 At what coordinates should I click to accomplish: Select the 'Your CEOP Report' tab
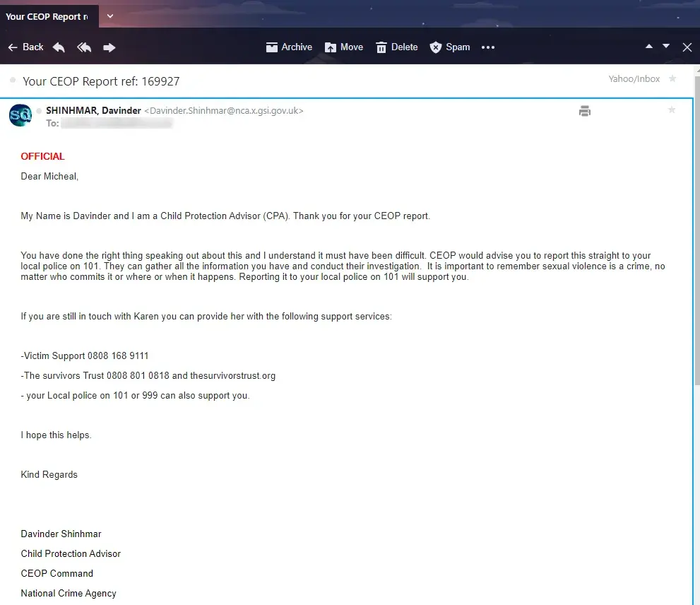47,16
